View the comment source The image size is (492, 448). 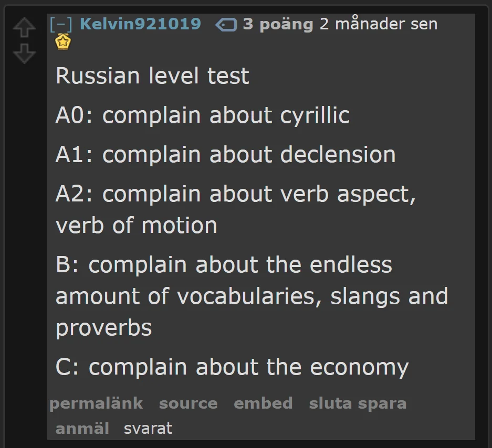point(189,403)
